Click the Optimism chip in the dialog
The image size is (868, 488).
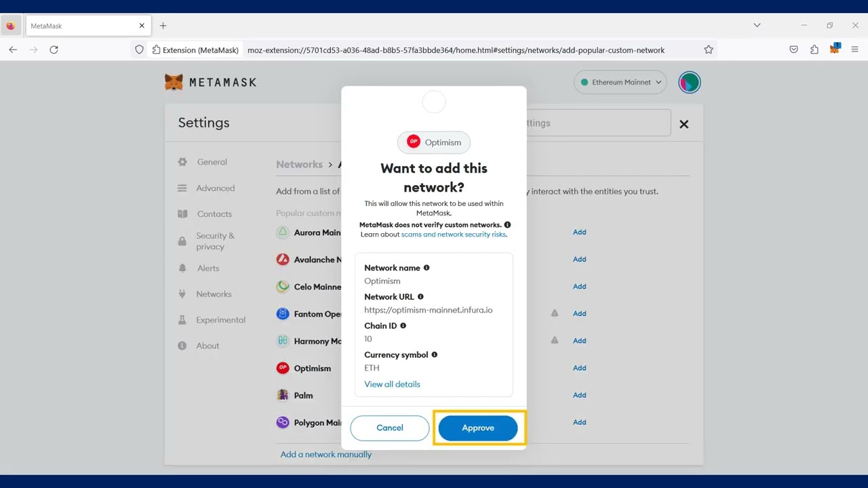(434, 142)
